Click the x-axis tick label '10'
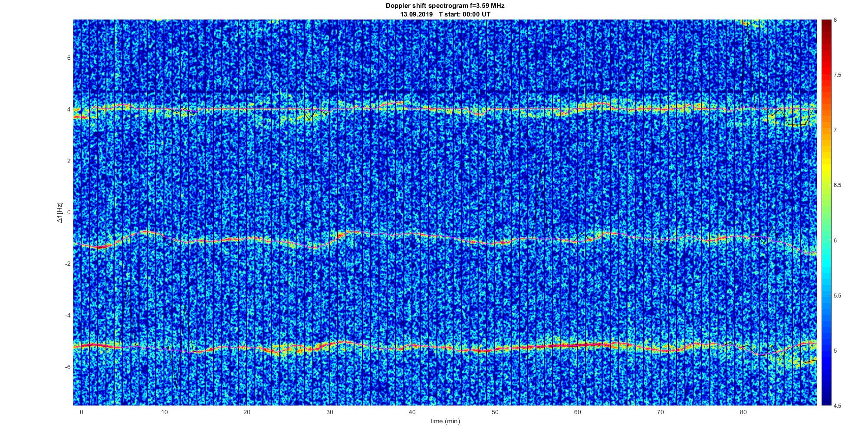The width and height of the screenshot is (868, 435). (164, 412)
